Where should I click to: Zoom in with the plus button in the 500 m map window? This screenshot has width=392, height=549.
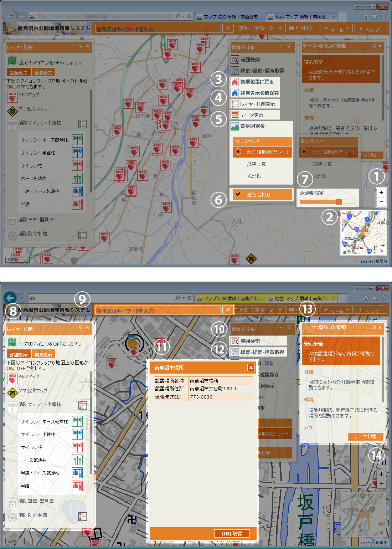[381, 193]
